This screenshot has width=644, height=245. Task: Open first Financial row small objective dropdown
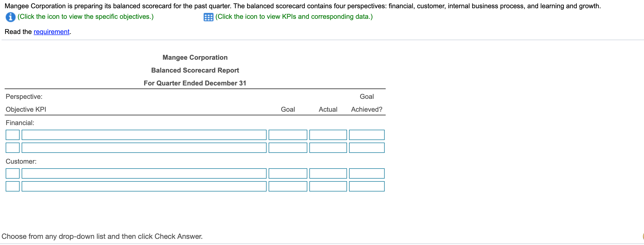click(x=13, y=135)
